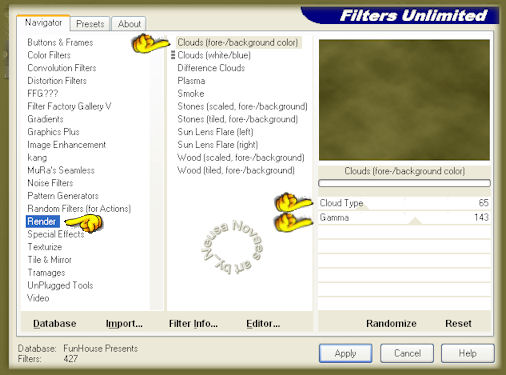Choose the Special Effects category
The image size is (506, 375).
coord(56,234)
